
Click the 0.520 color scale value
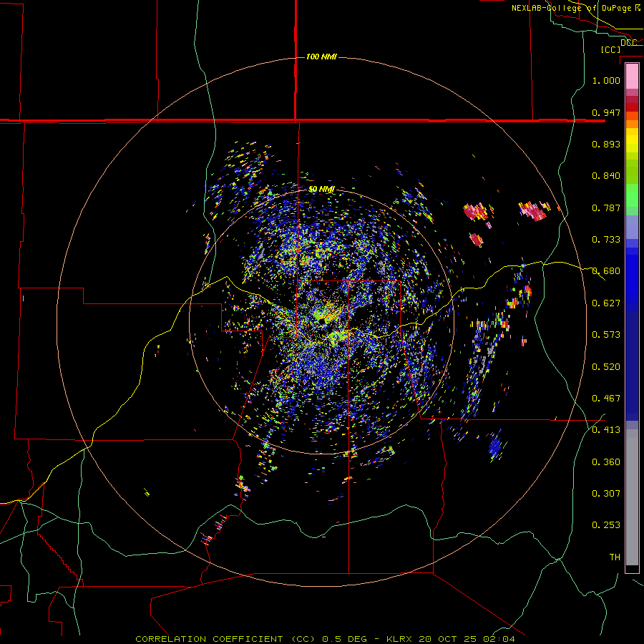pyautogui.click(x=606, y=367)
